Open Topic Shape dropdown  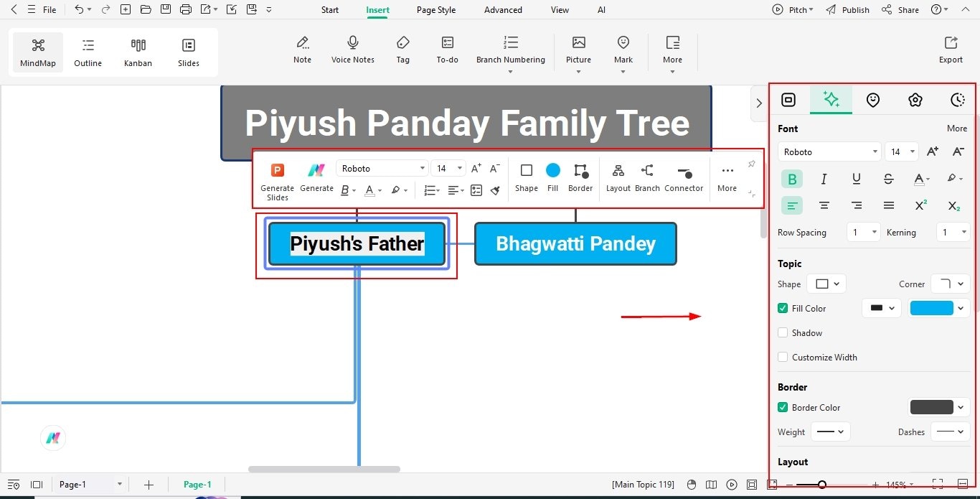coord(826,284)
